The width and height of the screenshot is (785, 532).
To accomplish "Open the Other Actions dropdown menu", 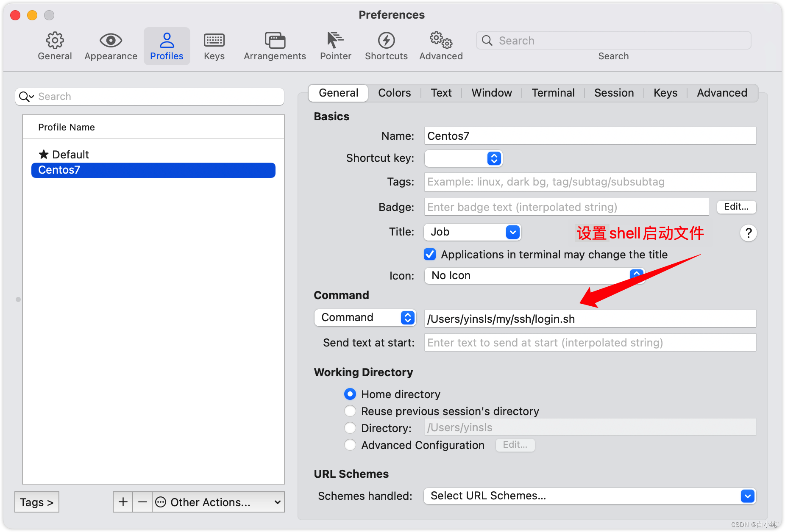I will tap(218, 502).
